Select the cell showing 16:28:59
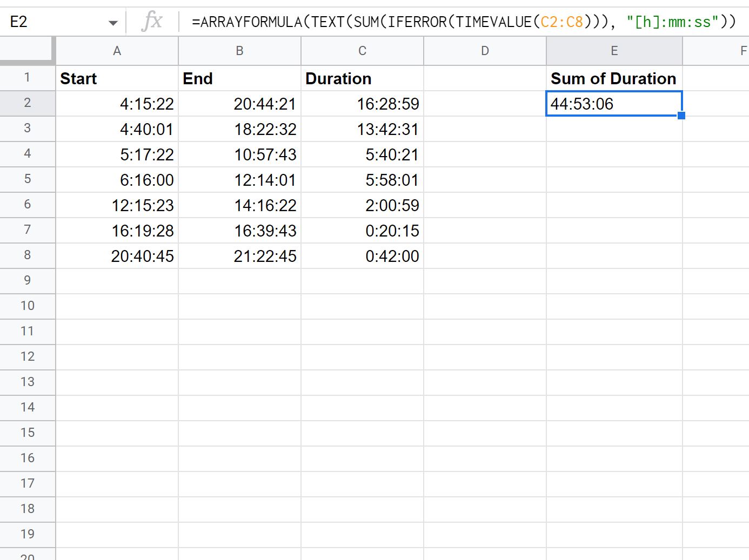 click(x=362, y=104)
